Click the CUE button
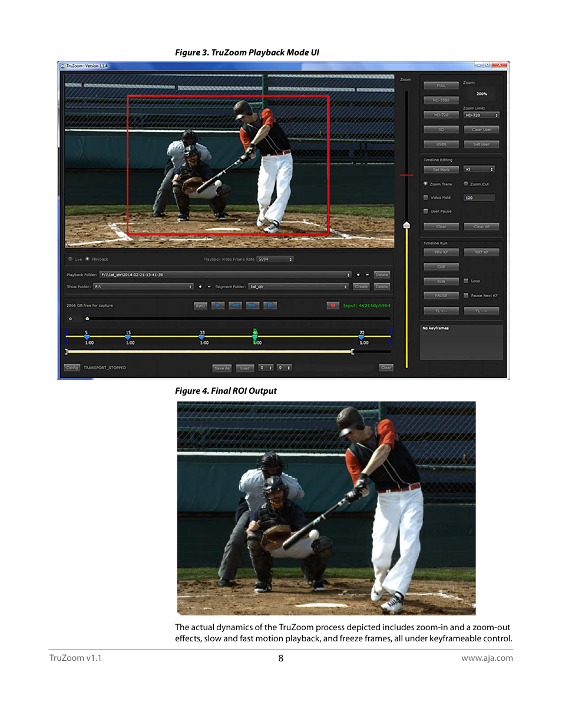The width and height of the screenshot is (562, 728). click(x=441, y=266)
